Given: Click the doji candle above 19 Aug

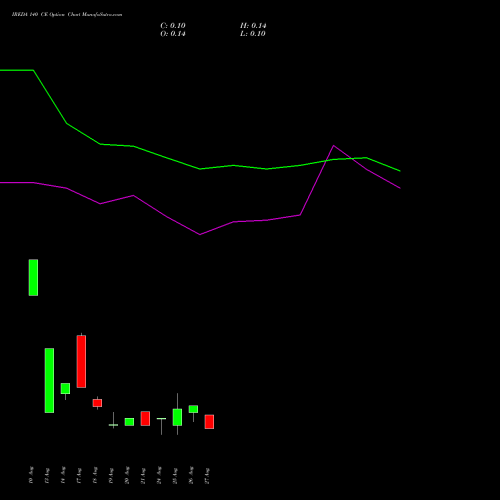Looking at the screenshot, I should [x=113, y=425].
